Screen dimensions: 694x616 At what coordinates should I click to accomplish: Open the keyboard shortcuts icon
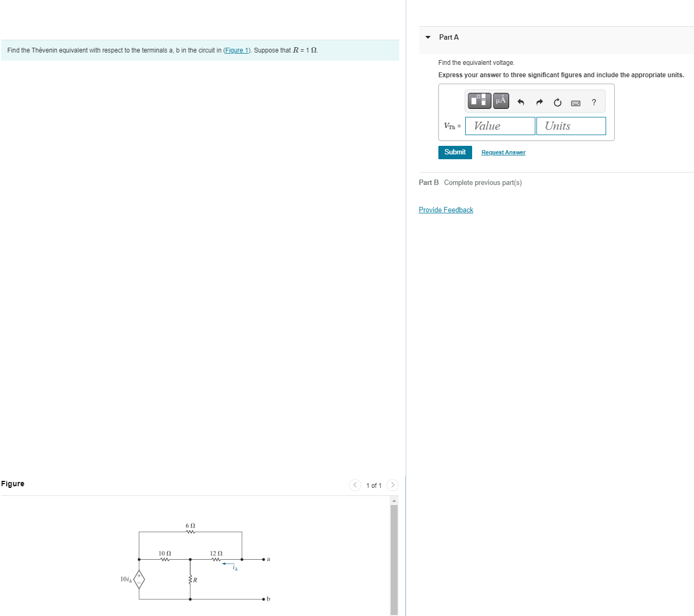(576, 103)
